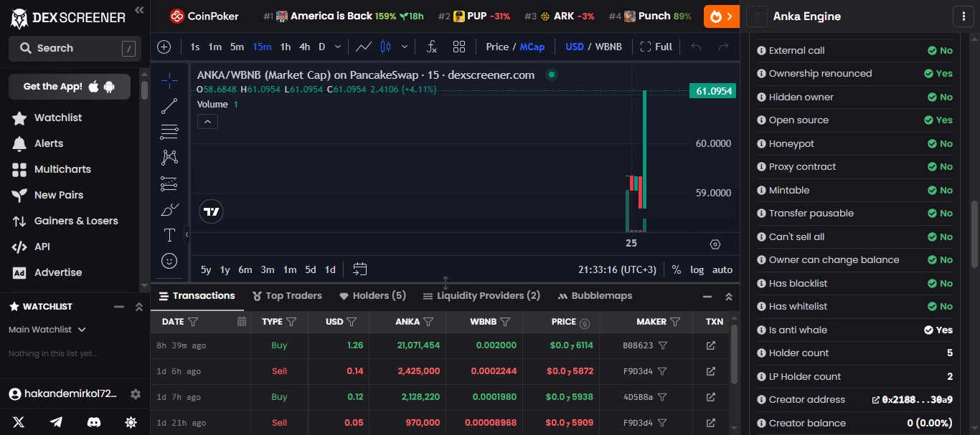Select the pattern drawing tool
The height and width of the screenshot is (435, 980).
coord(169,158)
